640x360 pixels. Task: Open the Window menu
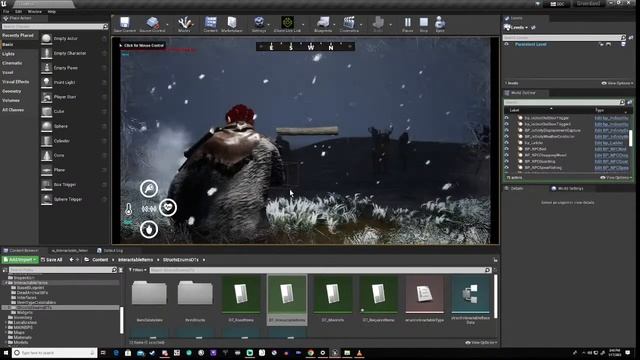[x=35, y=11]
